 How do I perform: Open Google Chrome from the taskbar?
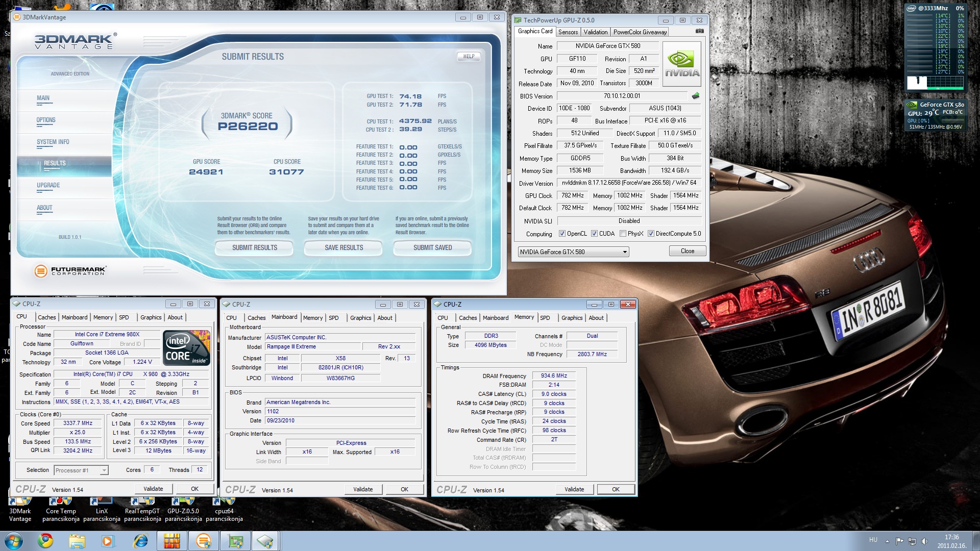45,540
